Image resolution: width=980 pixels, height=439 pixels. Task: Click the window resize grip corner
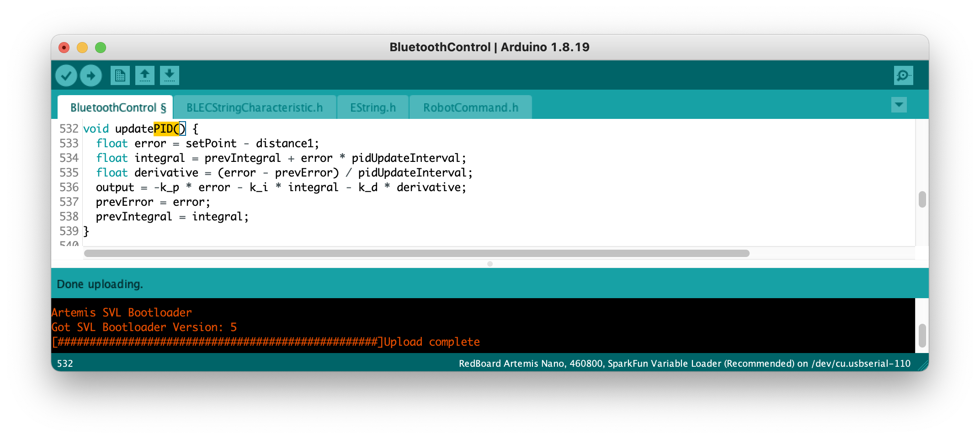click(923, 365)
